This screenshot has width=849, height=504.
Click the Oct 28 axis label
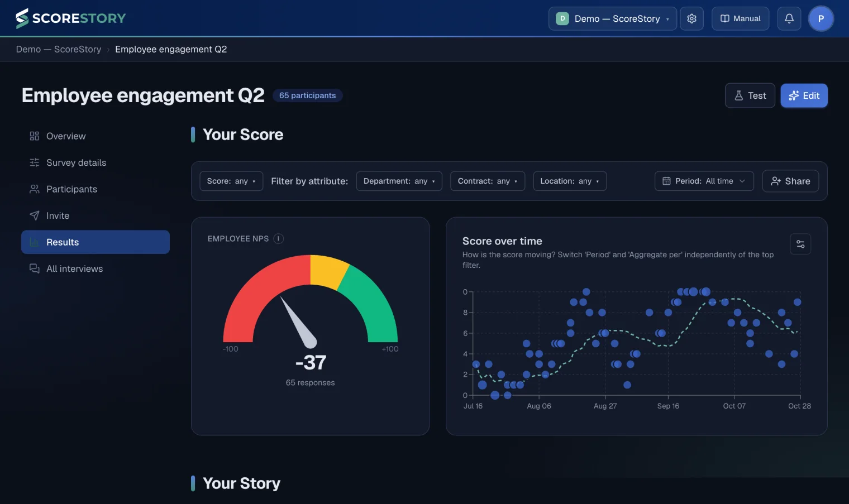[x=799, y=406]
